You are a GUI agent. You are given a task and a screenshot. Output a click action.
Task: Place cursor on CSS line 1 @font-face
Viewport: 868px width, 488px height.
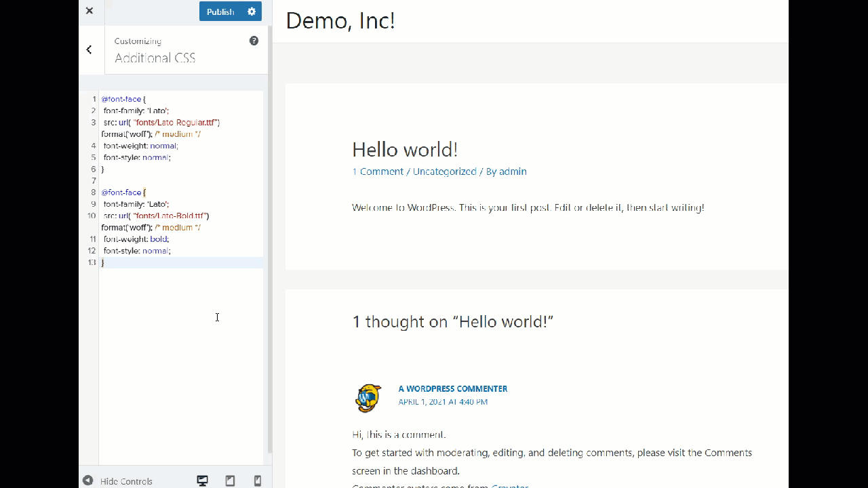tap(123, 99)
